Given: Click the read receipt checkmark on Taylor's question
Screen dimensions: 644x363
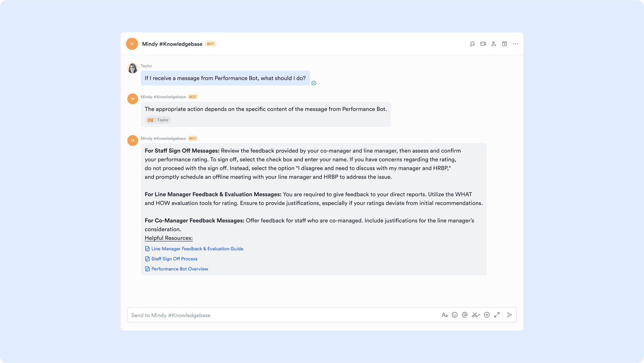Looking at the screenshot, I should (314, 83).
